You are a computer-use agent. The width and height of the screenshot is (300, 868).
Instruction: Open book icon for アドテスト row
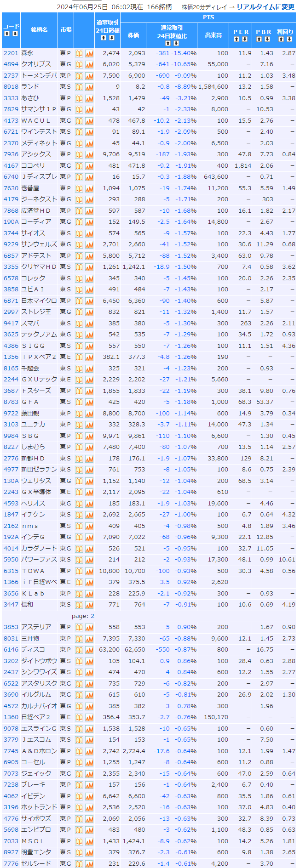pos(79,256)
